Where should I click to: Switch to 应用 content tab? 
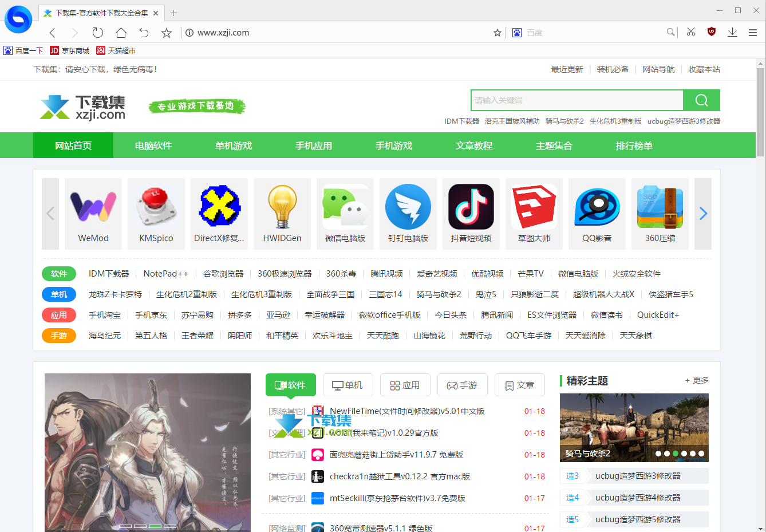click(405, 385)
